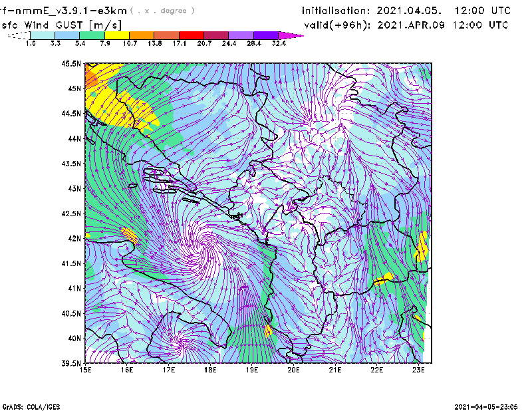Click the 22E longitude label
Viewport: 532px width, 411px height.
pos(376,370)
